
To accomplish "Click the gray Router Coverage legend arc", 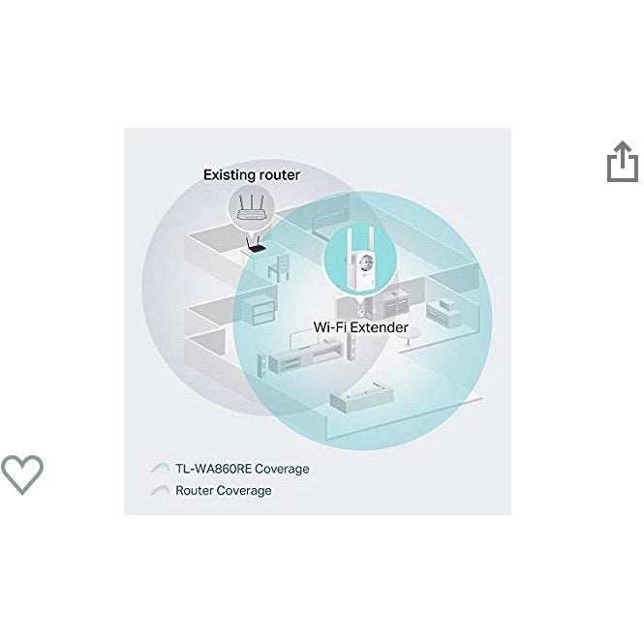I will tap(160, 490).
